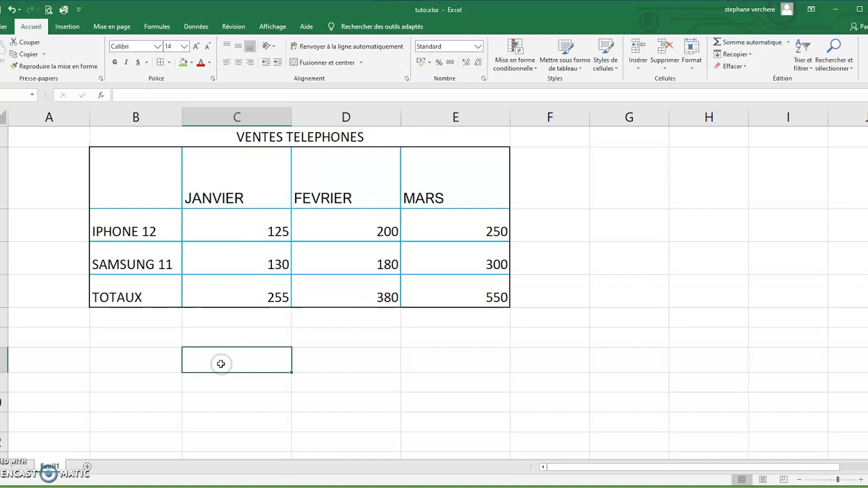868x488 pixels.
Task: Select column G header
Action: 629,117
